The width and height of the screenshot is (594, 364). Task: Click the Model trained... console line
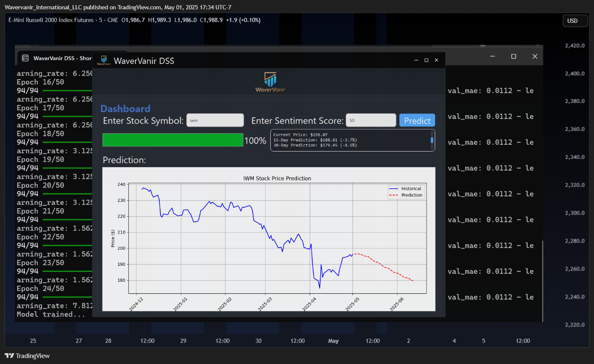(51, 314)
